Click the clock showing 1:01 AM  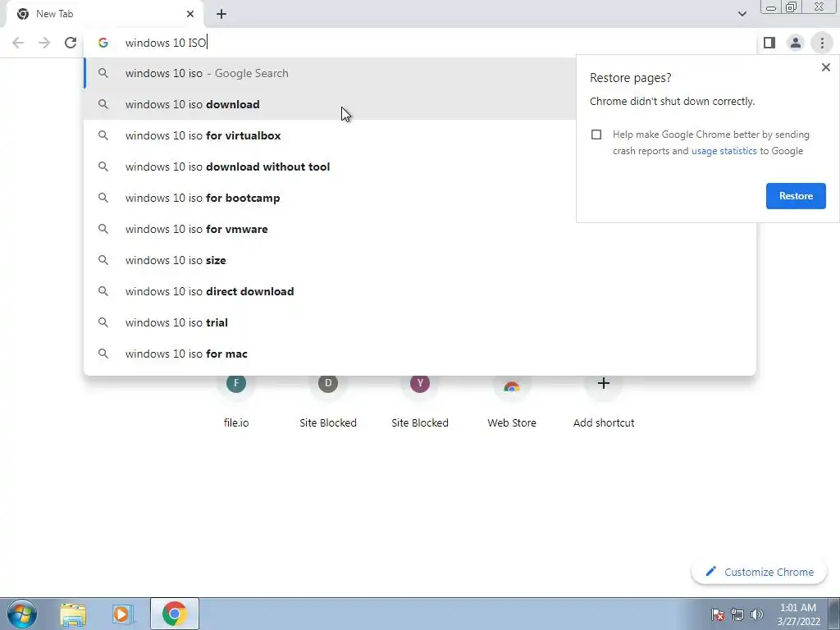tap(798, 614)
